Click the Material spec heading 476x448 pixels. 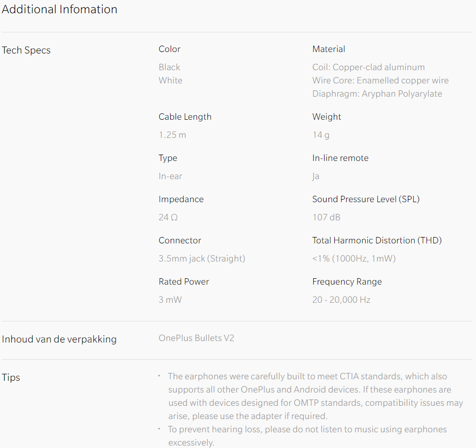tap(328, 49)
